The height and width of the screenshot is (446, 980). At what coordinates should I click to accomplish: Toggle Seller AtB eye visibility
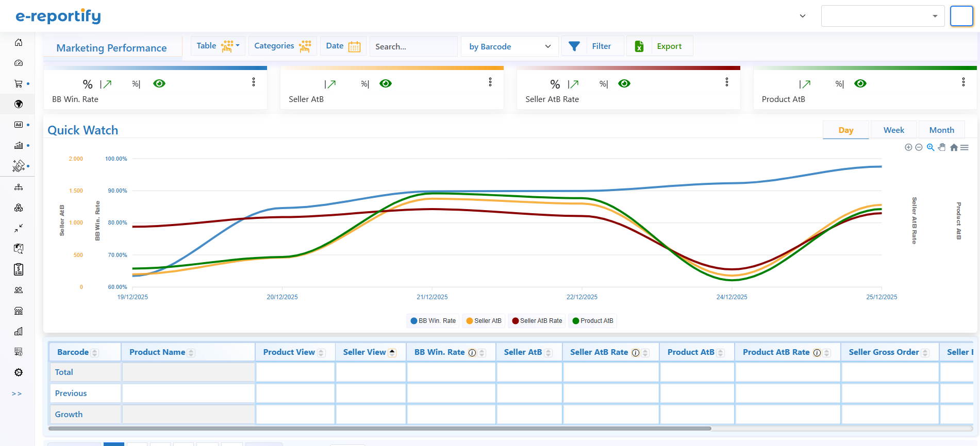(386, 83)
